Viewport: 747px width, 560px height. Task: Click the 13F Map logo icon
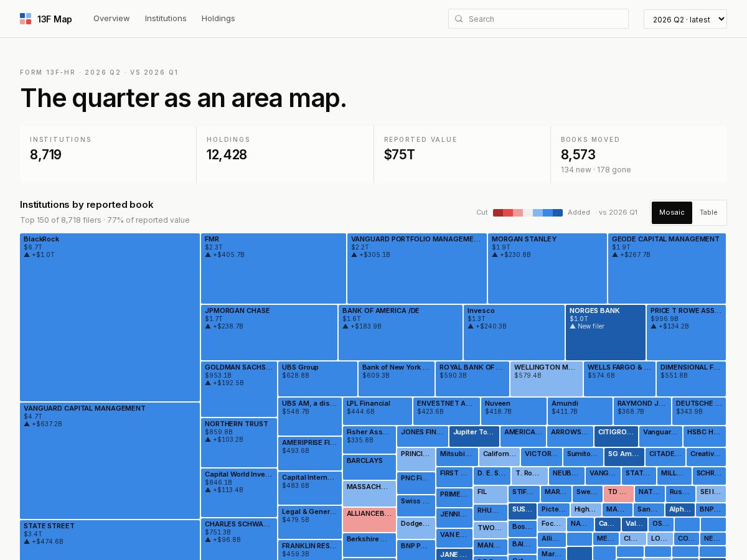[x=26, y=19]
